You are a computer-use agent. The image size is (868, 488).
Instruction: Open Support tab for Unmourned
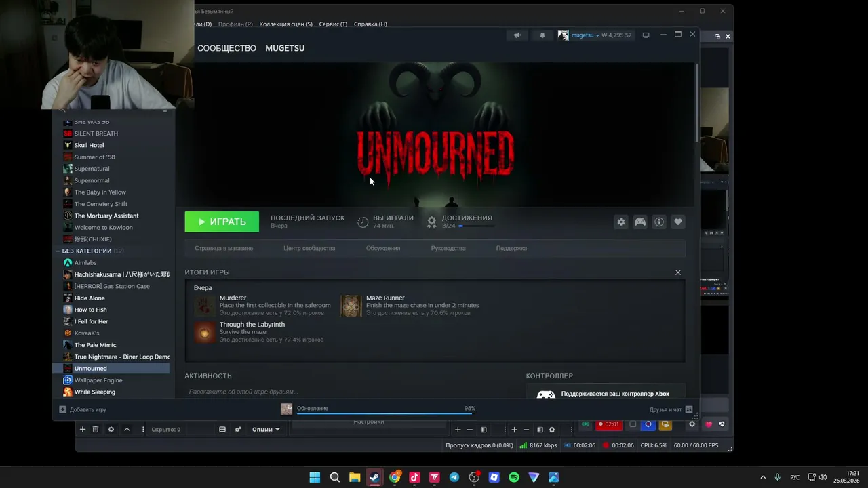511,248
